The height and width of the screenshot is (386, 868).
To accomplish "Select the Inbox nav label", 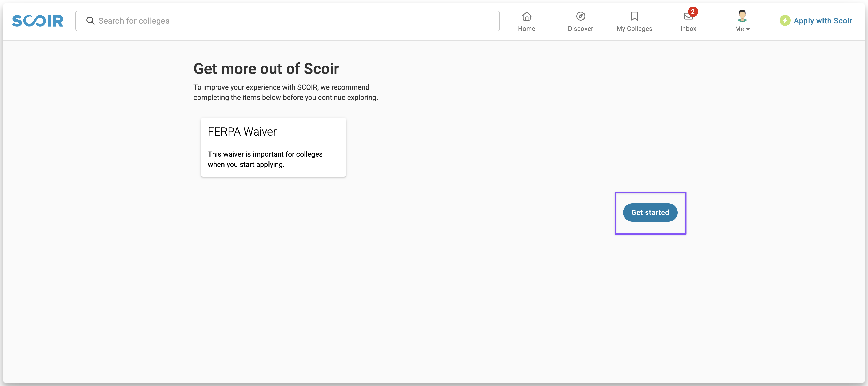I will coord(688,29).
